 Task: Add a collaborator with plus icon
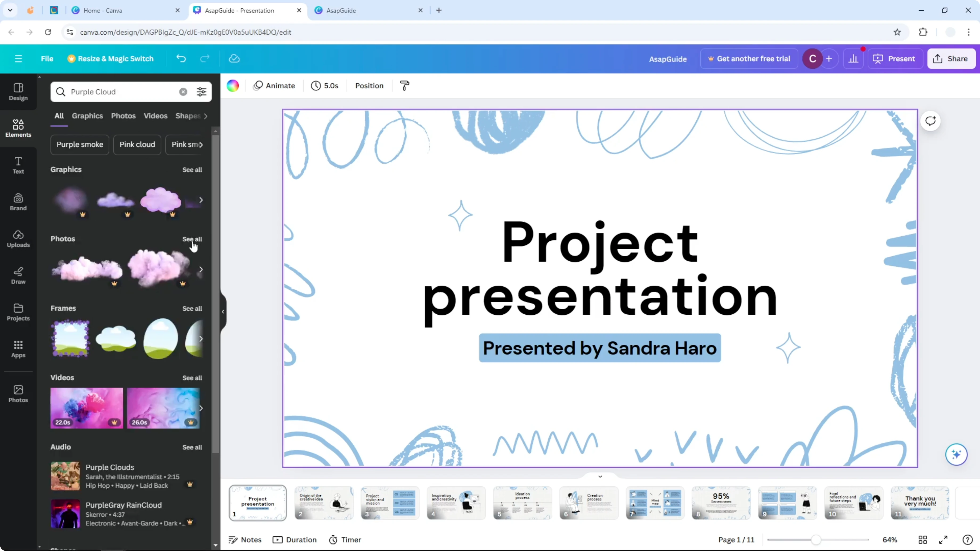coord(829,59)
